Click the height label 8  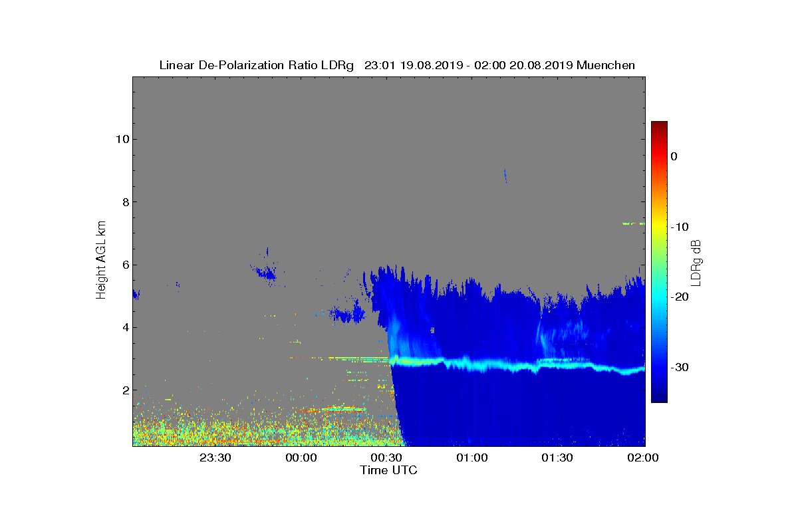pyautogui.click(x=124, y=202)
